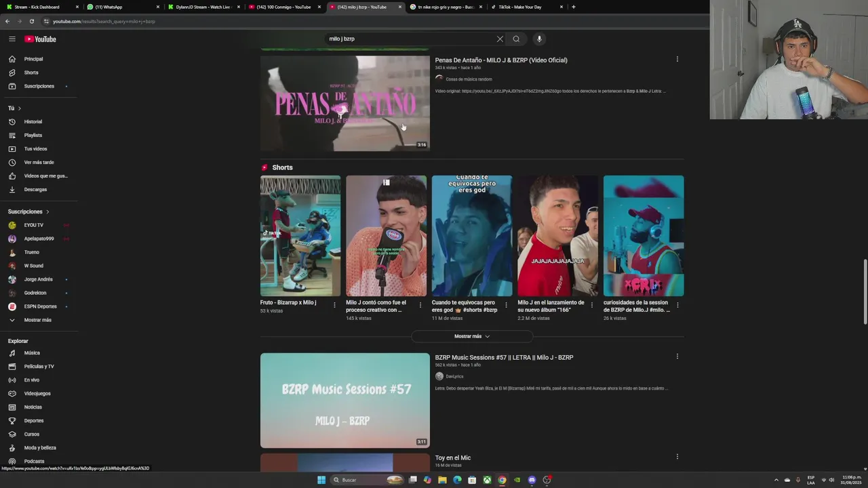Activate voice search microphone
Image resolution: width=868 pixels, height=488 pixels.
tap(539, 39)
